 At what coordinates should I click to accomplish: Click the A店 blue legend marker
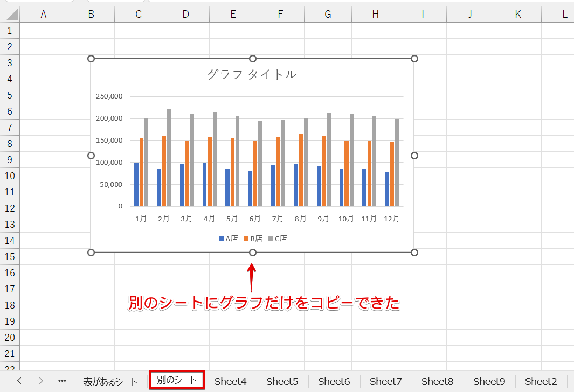pos(222,239)
